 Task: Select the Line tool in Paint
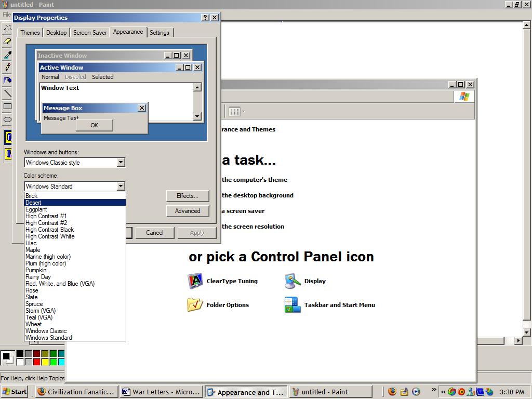7,93
